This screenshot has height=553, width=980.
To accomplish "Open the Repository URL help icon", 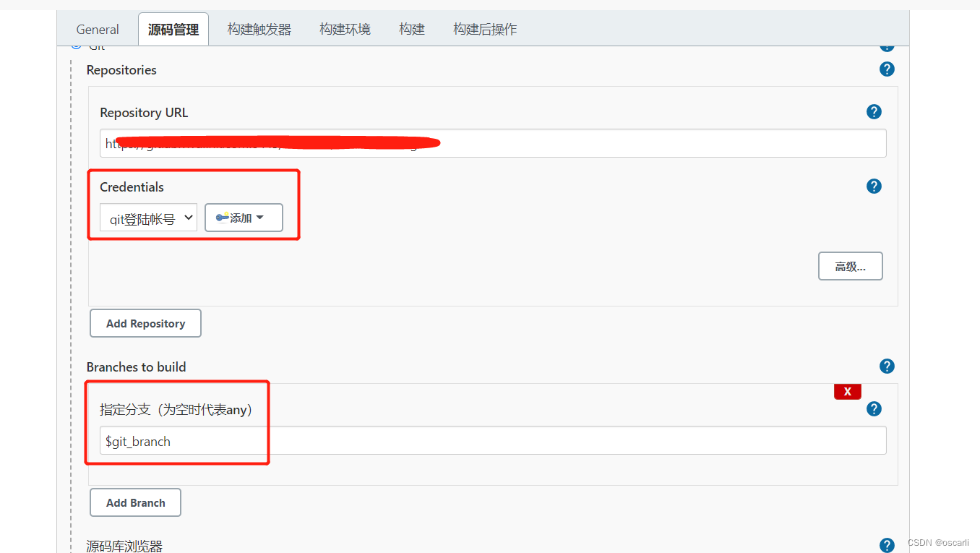I will 874,112.
